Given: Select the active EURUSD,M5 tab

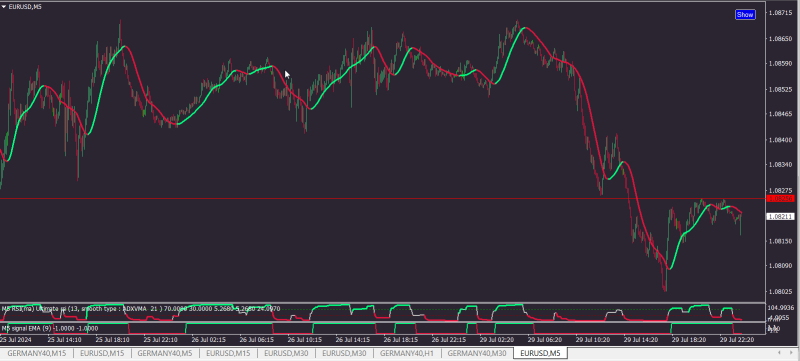Looking at the screenshot, I should pyautogui.click(x=540, y=353).
